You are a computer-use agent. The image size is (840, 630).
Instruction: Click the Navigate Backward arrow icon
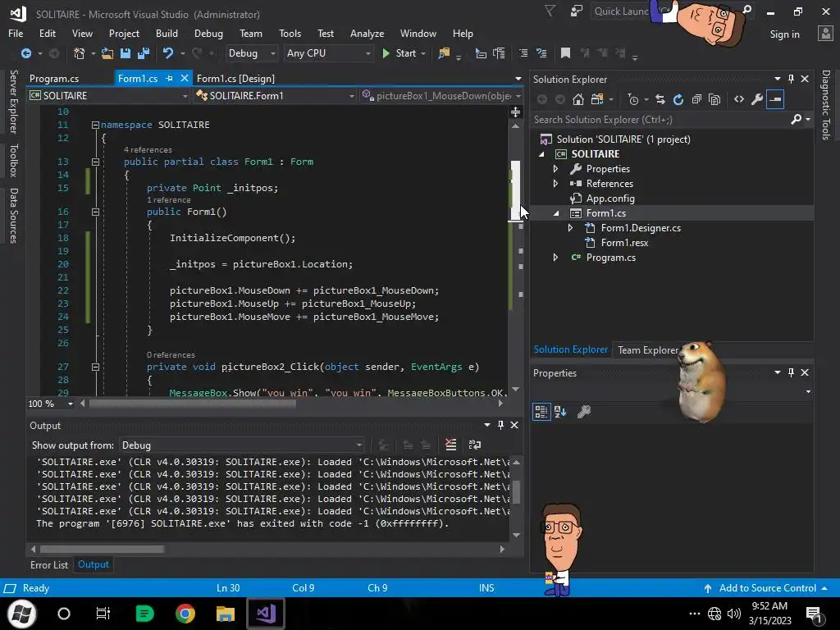(25, 53)
